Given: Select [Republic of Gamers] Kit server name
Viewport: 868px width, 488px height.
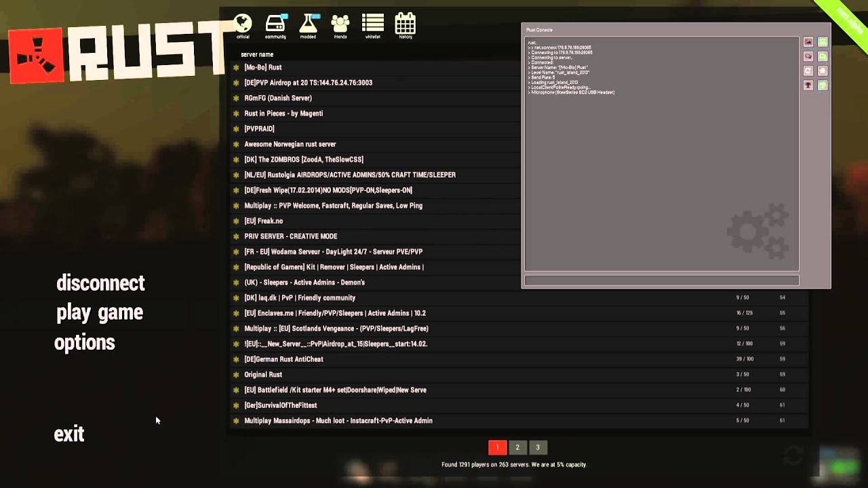Looking at the screenshot, I should point(334,267).
